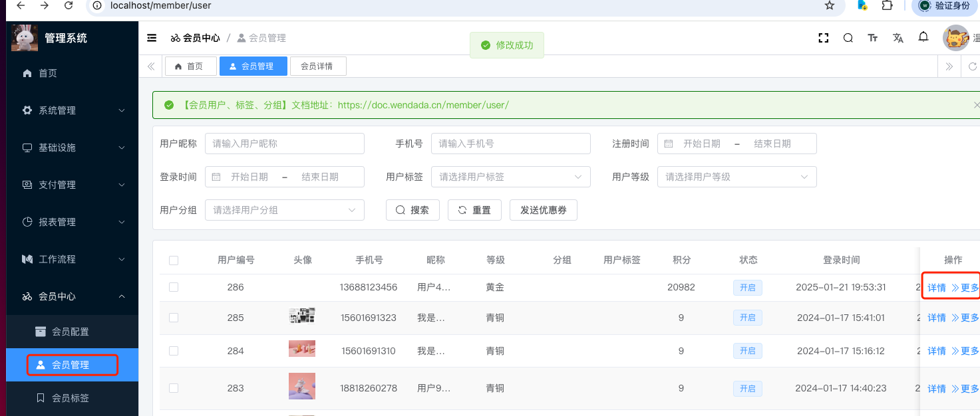This screenshot has height=416, width=980.
Task: Click the avatar thumbnail of user 283
Action: click(x=302, y=386)
